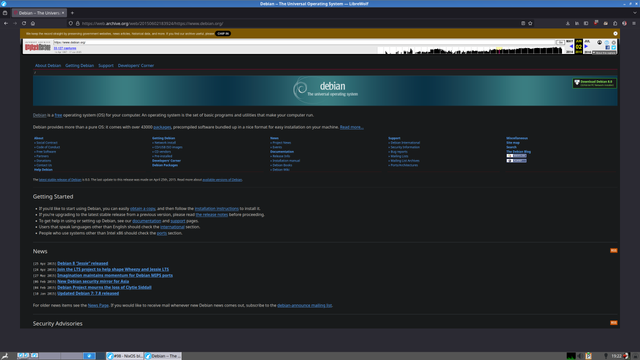This screenshot has height=360, width=640.
Task: Switch to the #98 - NixOS taskbar window
Action: click(125, 356)
